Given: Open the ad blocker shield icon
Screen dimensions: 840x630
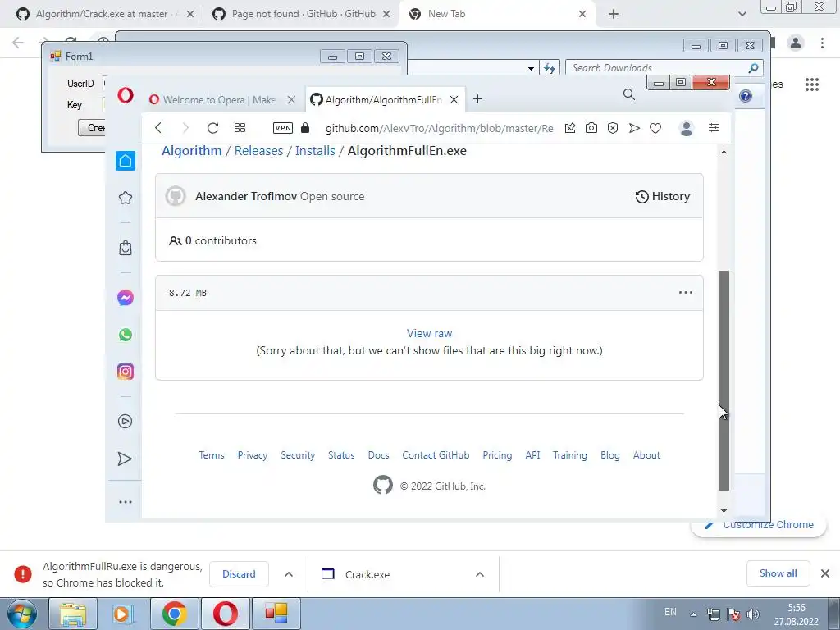Looking at the screenshot, I should point(613,128).
